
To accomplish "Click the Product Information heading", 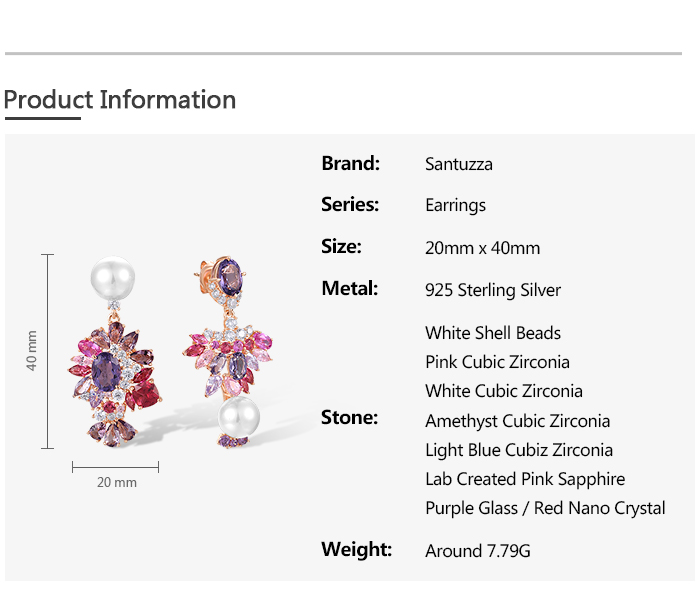I will point(120,100).
